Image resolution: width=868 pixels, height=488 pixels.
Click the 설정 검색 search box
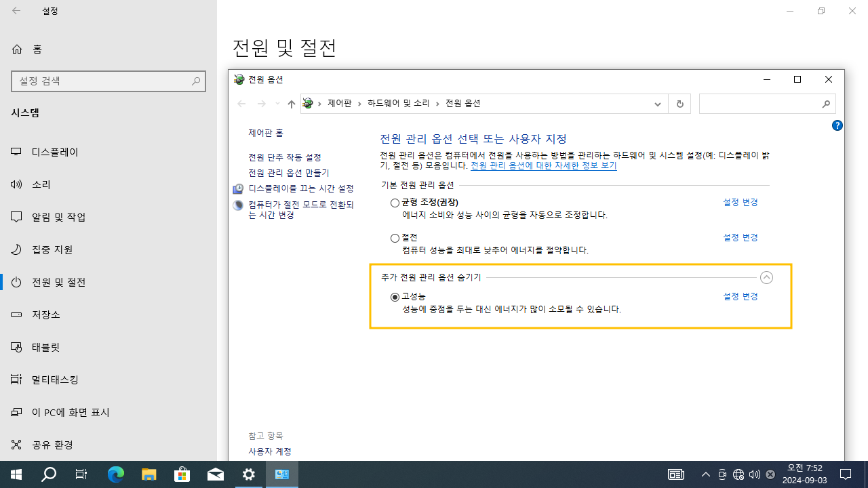point(108,81)
